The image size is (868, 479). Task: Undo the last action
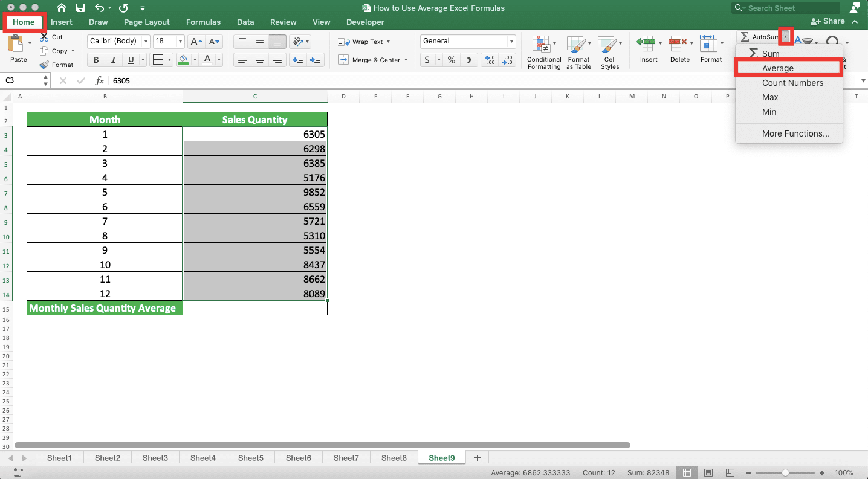point(100,8)
